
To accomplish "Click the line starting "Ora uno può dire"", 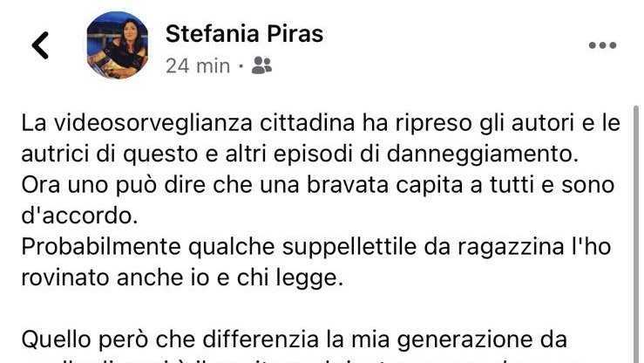I will (x=318, y=186).
